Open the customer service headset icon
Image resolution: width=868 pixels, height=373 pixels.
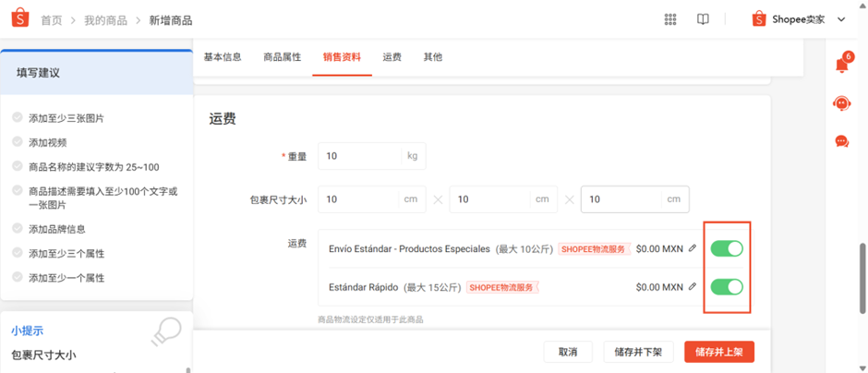click(x=842, y=102)
